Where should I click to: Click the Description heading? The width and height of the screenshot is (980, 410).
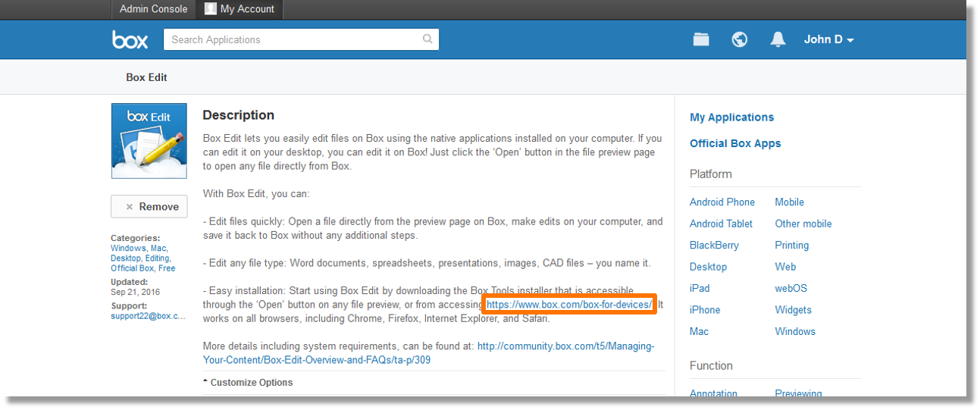click(239, 115)
